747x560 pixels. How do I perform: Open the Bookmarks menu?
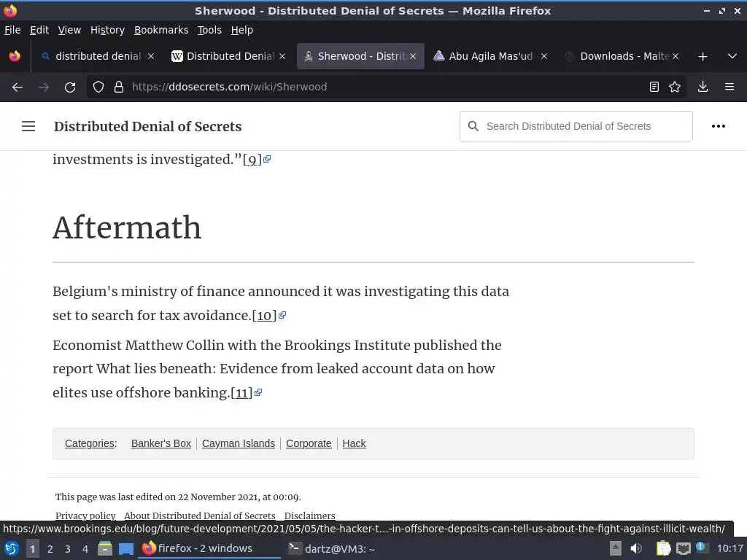point(161,30)
